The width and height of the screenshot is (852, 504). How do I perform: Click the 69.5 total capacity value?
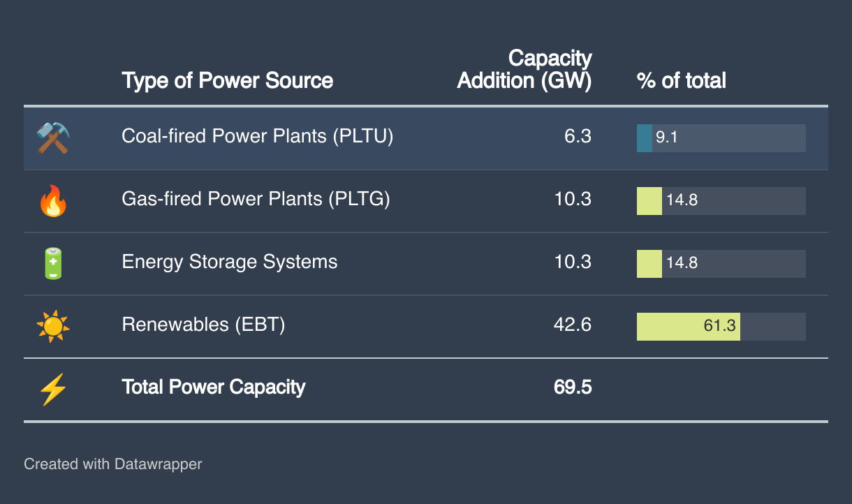point(573,387)
